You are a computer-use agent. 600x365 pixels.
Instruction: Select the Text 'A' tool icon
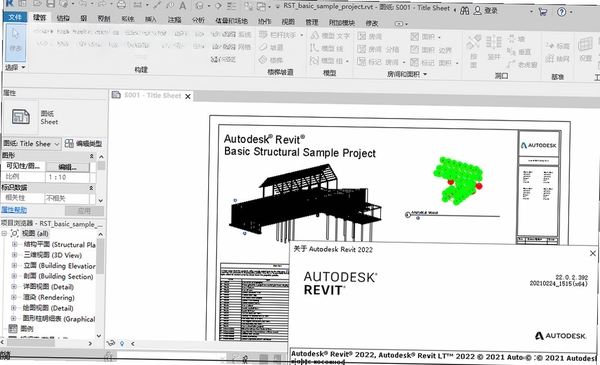click(x=183, y=5)
